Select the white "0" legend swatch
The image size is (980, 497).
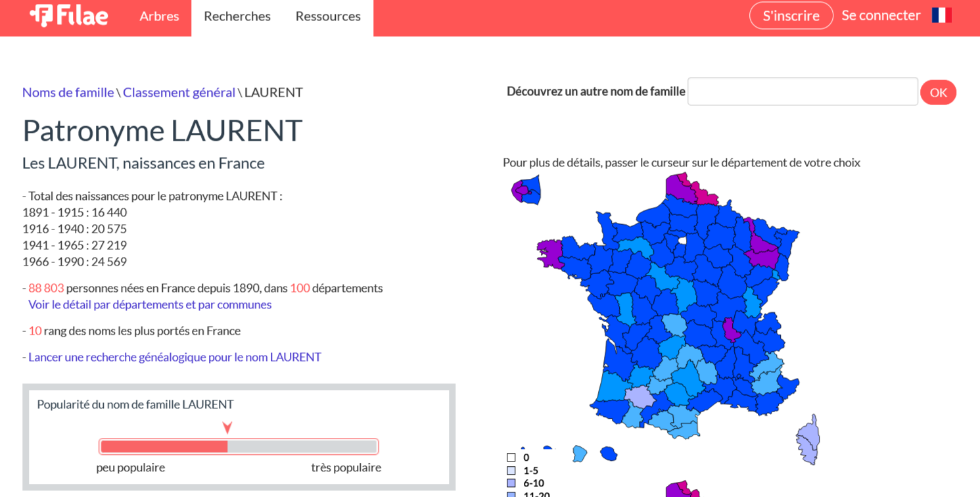tap(510, 457)
